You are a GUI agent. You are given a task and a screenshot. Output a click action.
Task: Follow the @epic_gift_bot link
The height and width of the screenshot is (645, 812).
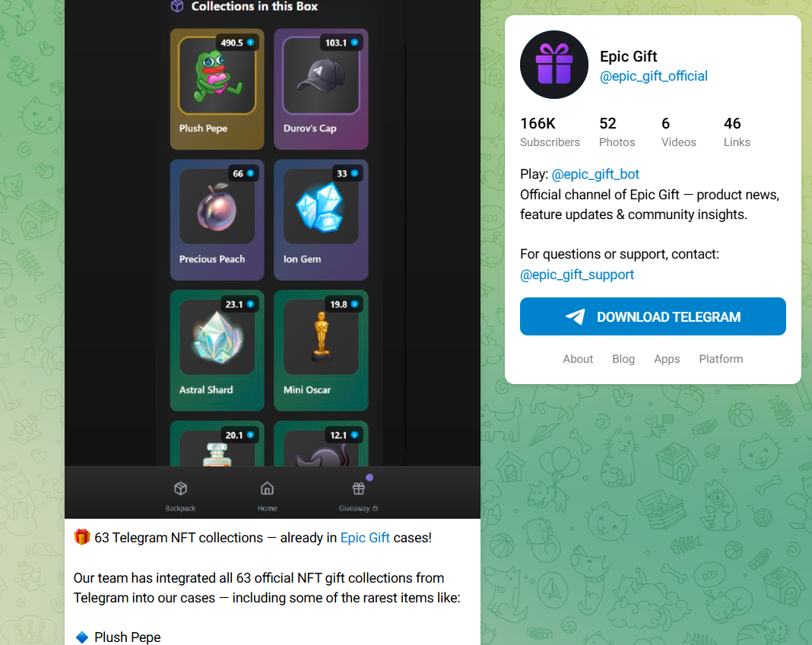595,174
